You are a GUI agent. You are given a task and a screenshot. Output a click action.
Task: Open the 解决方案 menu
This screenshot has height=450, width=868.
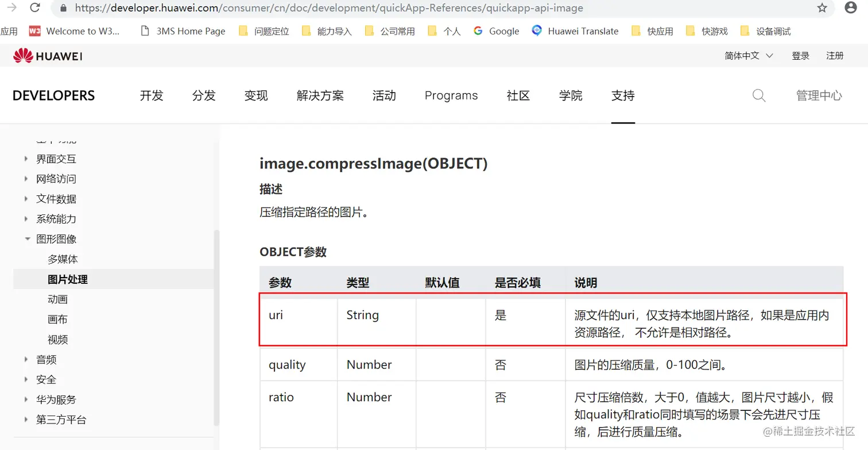(x=320, y=95)
